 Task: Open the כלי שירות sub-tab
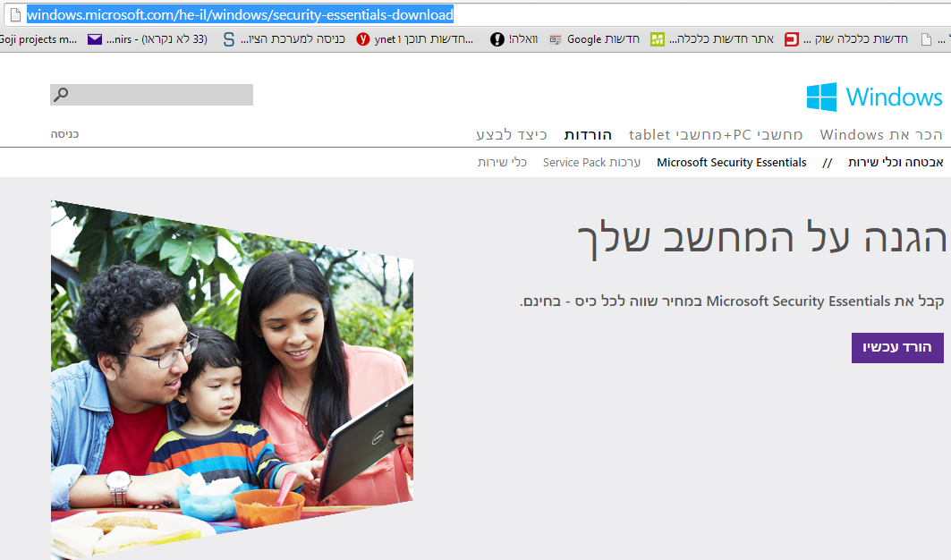502,163
